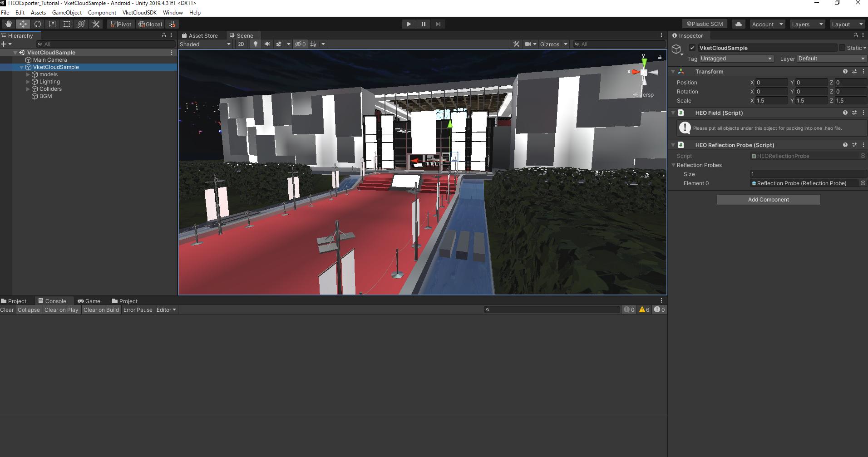The height and width of the screenshot is (457, 868).
Task: Toggle 2D view mode
Action: [x=241, y=44]
